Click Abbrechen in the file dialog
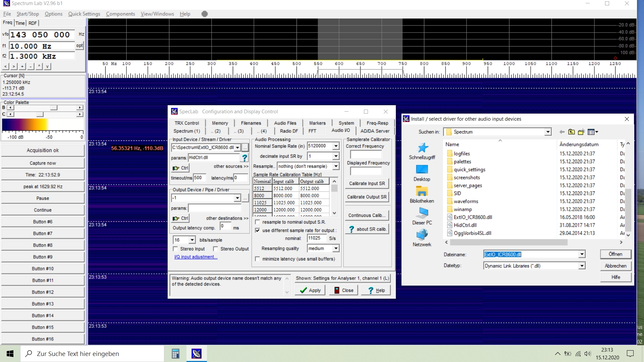This screenshot has width=644, height=362. click(x=615, y=266)
